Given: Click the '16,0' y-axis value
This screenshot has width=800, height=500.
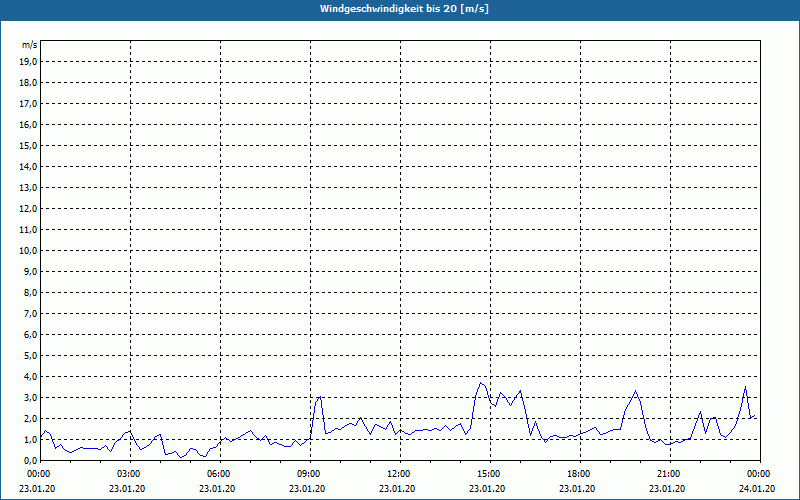Looking at the screenshot, I should tap(28, 124).
